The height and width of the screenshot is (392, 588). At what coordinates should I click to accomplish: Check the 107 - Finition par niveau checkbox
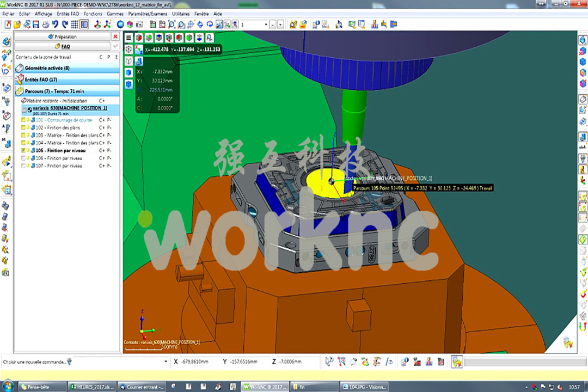[23, 166]
